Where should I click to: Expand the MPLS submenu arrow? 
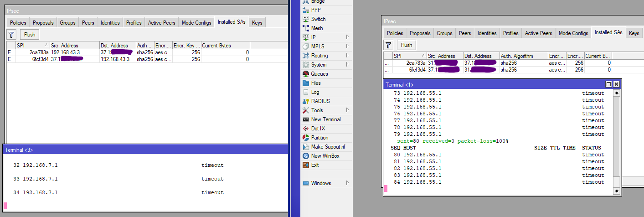347,46
